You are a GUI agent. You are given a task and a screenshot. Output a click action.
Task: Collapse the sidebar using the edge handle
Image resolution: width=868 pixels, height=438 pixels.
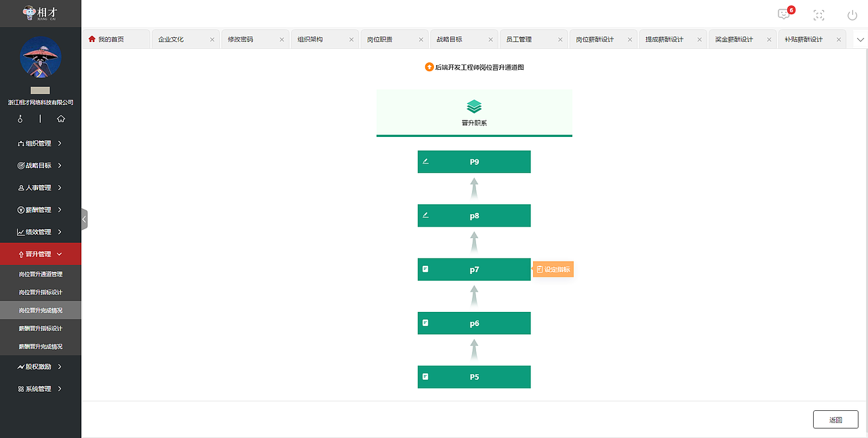coord(84,219)
